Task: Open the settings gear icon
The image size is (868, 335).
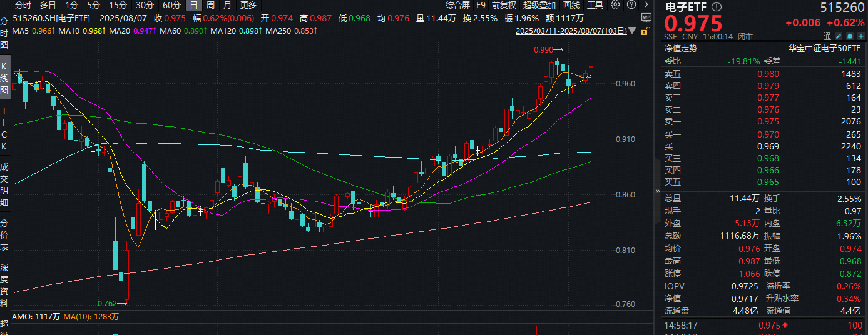Action: 615,5
